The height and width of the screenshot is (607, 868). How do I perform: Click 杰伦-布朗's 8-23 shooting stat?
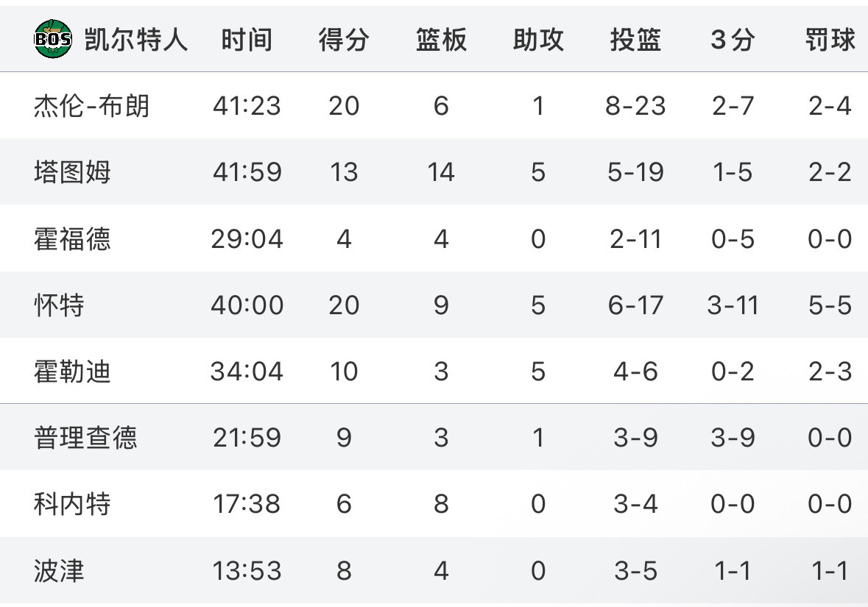[635, 106]
